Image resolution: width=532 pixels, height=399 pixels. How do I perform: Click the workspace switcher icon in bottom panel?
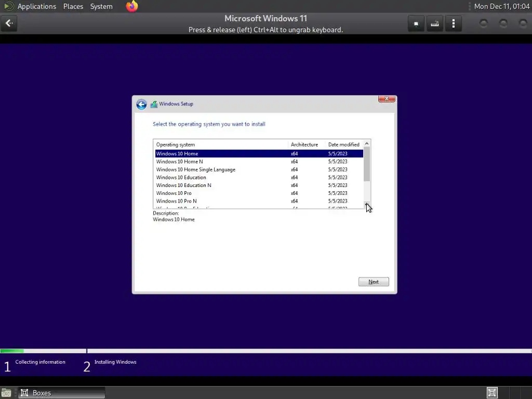[x=491, y=393]
